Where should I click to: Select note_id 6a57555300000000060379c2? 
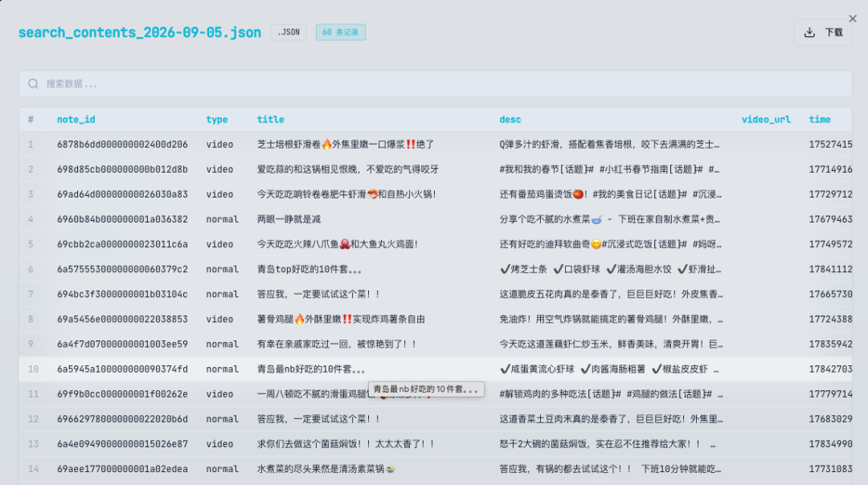[122, 269]
